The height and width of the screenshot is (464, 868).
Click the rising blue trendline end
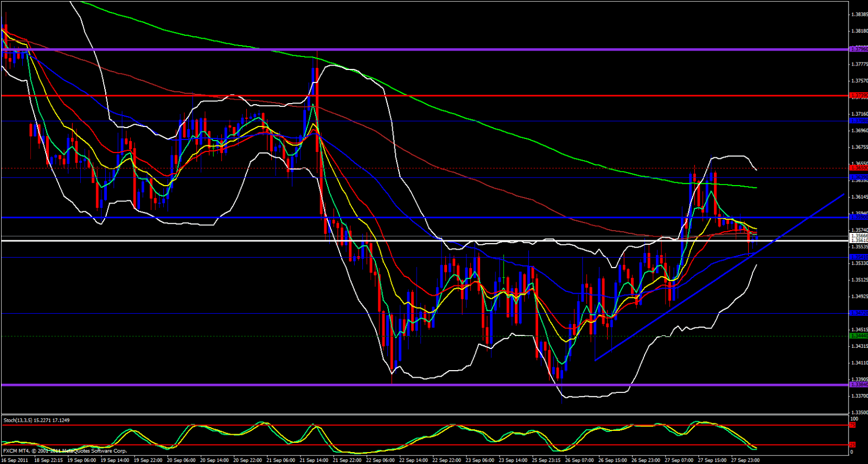tap(844, 194)
